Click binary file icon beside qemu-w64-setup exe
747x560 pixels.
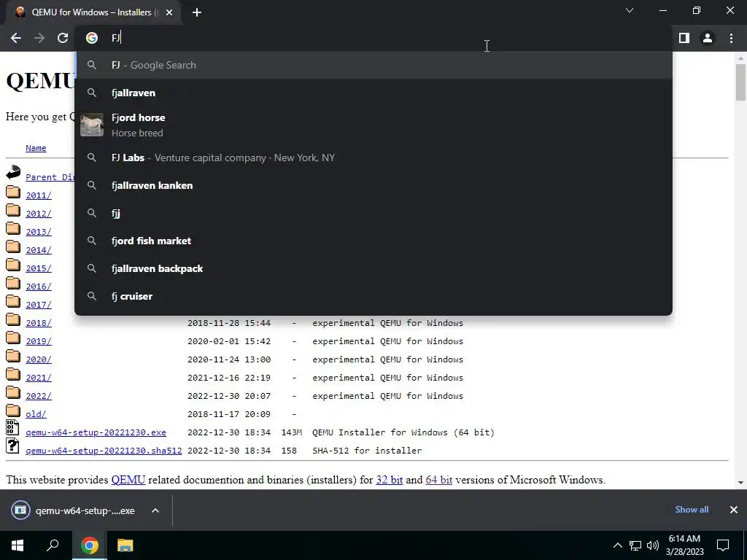12,427
